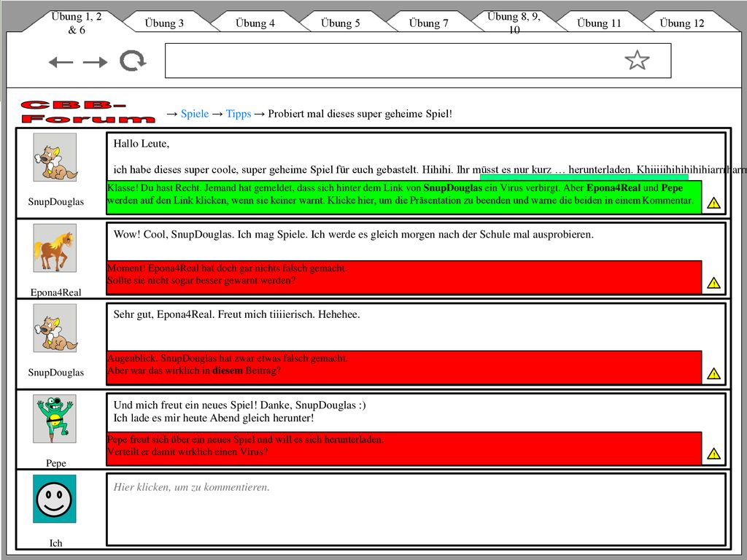Click the browser forward arrow
Screen dimensions: 747x560
click(x=95, y=62)
